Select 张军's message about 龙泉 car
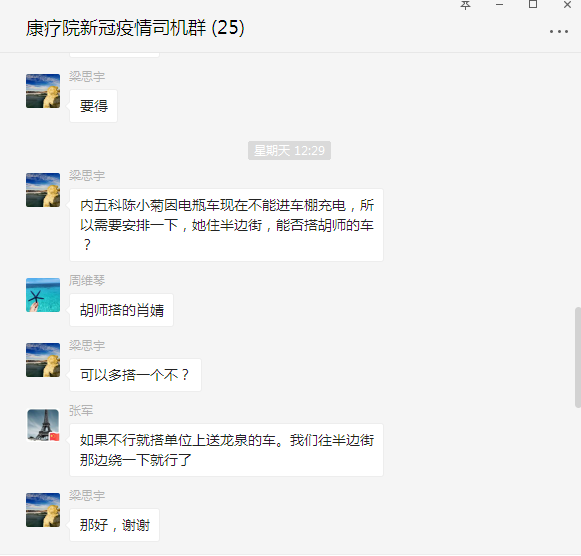This screenshot has width=581, height=556. point(226,450)
